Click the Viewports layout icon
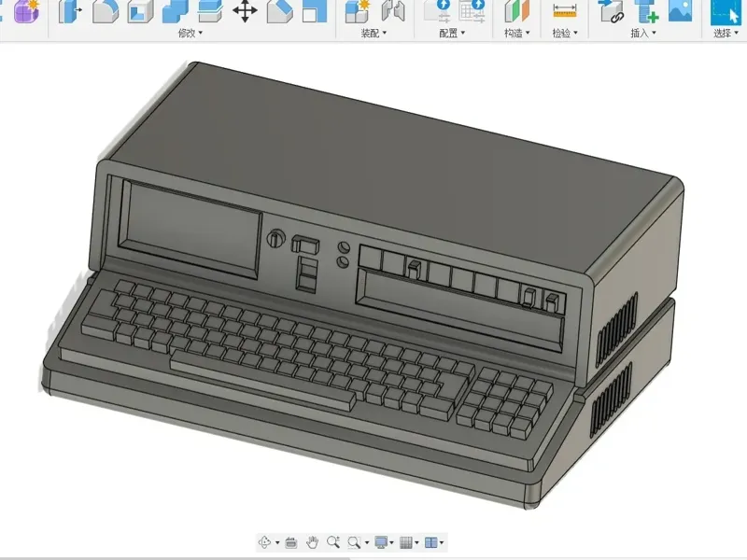The width and height of the screenshot is (747, 560). 431,542
